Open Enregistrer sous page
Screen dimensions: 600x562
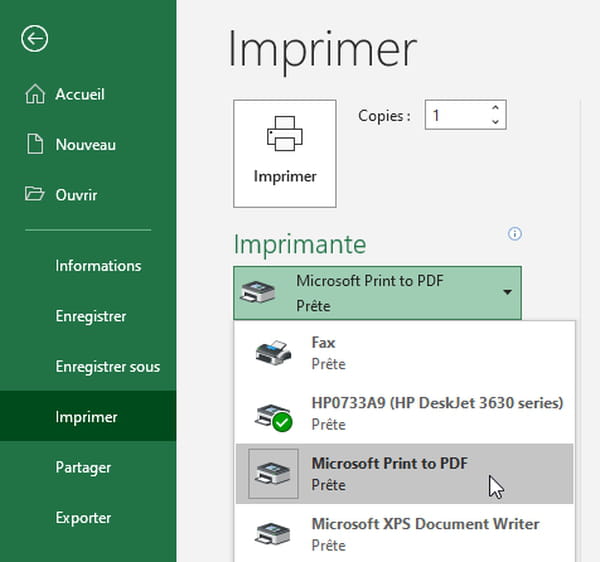(x=88, y=367)
